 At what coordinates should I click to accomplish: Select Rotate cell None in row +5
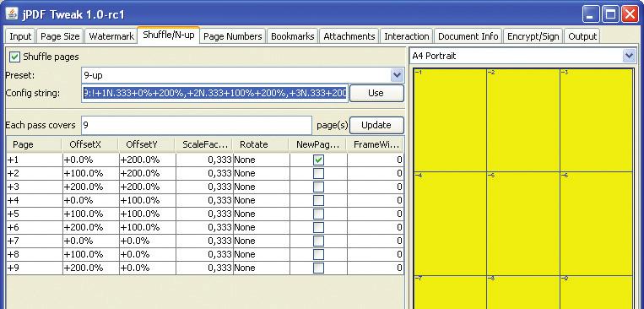point(261,214)
